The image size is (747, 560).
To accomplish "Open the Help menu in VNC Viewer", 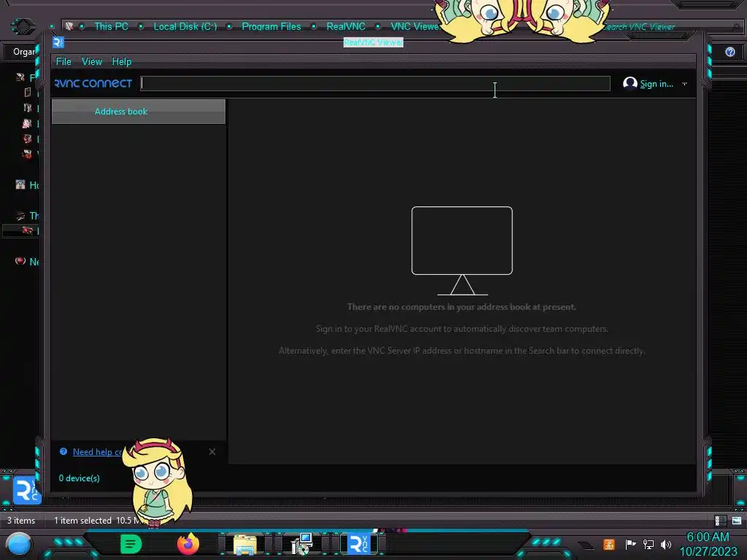I will coord(122,61).
